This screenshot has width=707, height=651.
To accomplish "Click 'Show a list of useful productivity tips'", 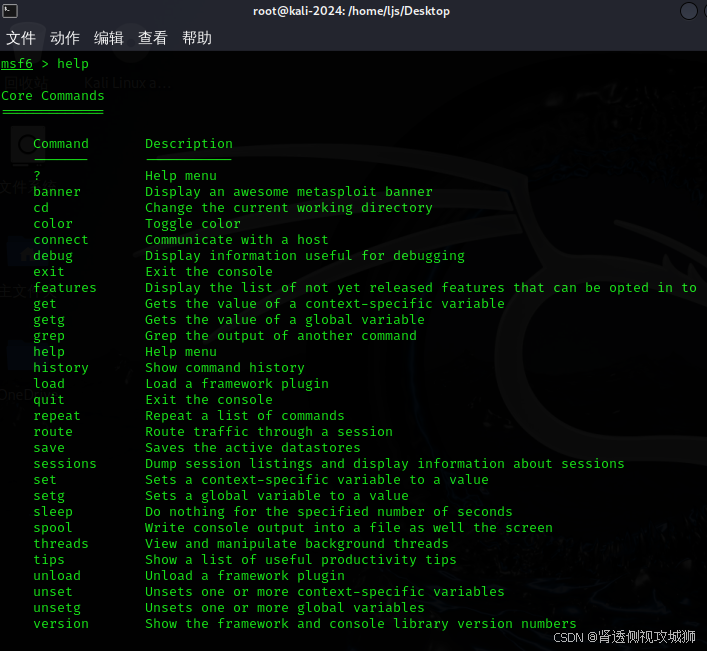I will point(301,559).
